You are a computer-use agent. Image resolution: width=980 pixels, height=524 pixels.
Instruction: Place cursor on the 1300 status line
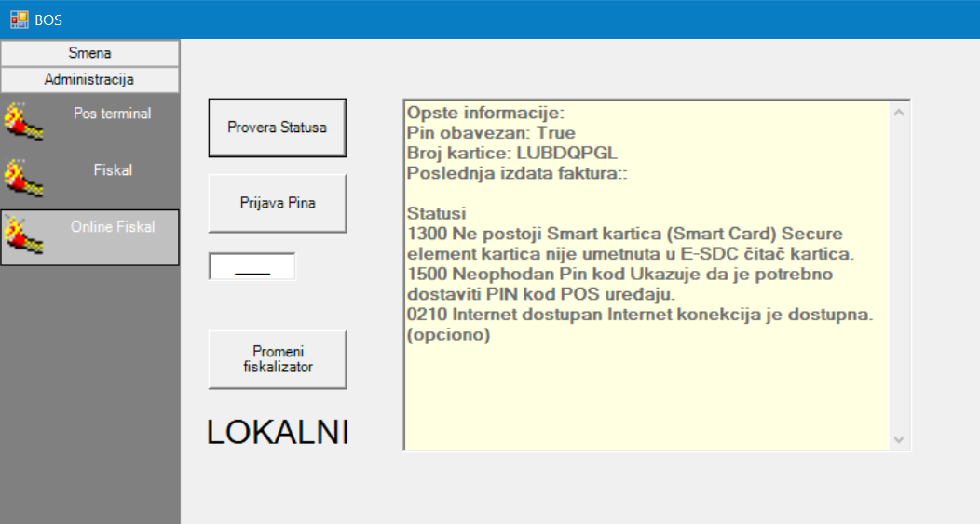point(624,235)
